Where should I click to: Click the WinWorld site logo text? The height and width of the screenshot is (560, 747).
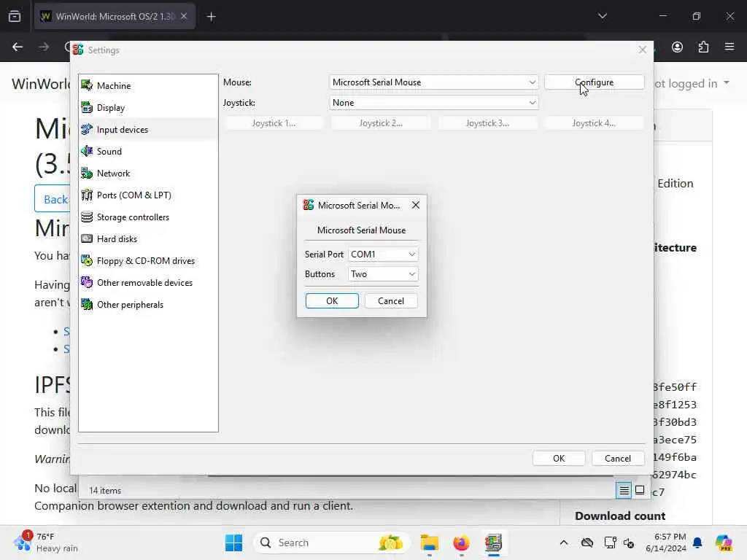(x=42, y=83)
